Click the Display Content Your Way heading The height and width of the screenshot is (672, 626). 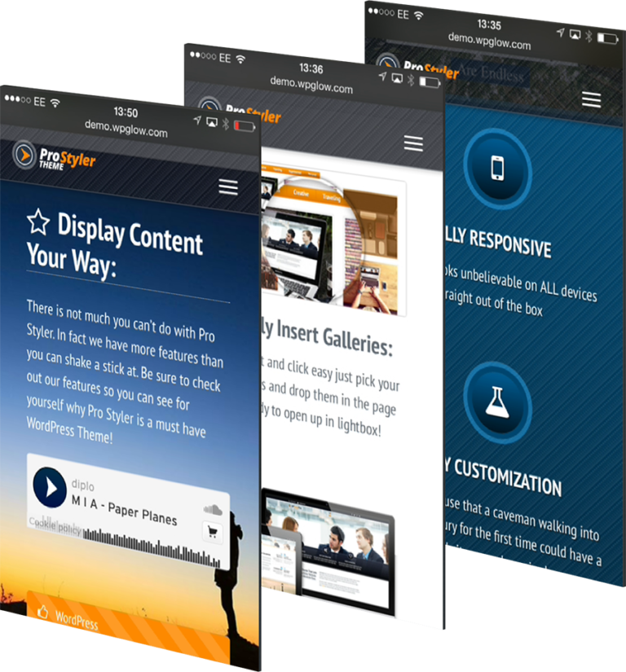click(114, 246)
